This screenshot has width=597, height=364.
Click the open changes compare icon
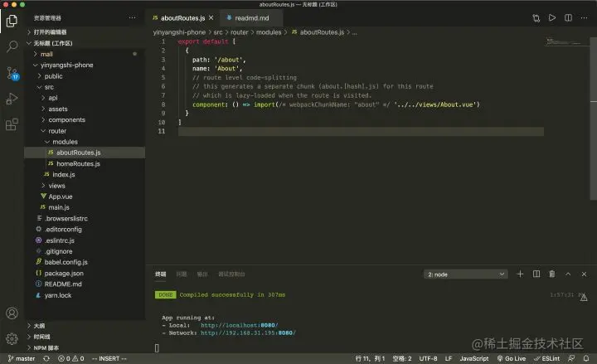[x=536, y=18]
